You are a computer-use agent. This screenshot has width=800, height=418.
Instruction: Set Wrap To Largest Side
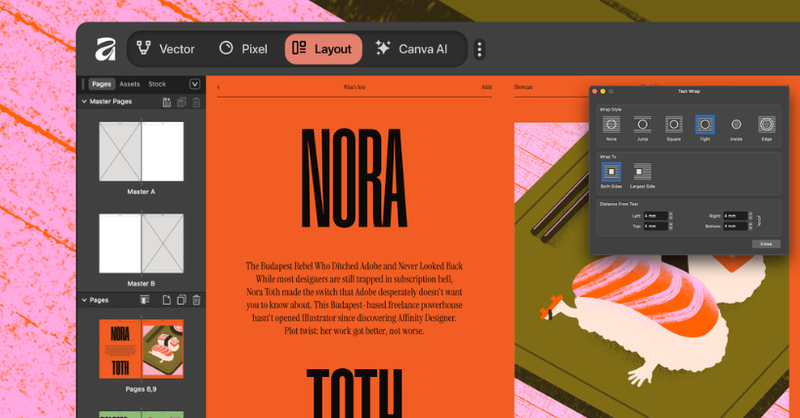pos(643,174)
